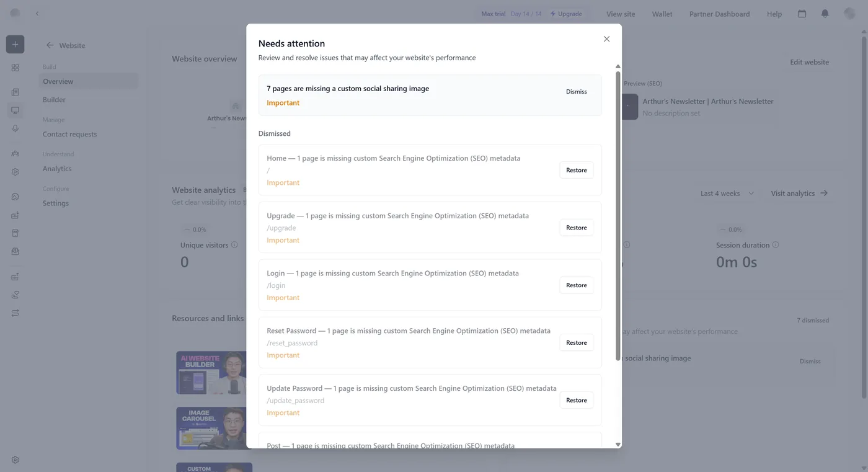The image size is (868, 472).
Task: Open Wallet in top bar
Action: click(662, 14)
